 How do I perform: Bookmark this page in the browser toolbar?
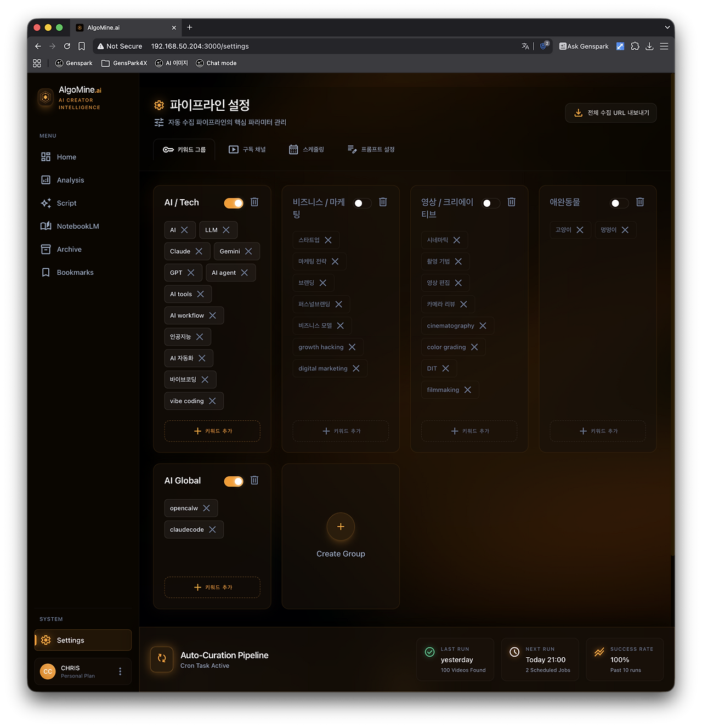click(x=81, y=46)
